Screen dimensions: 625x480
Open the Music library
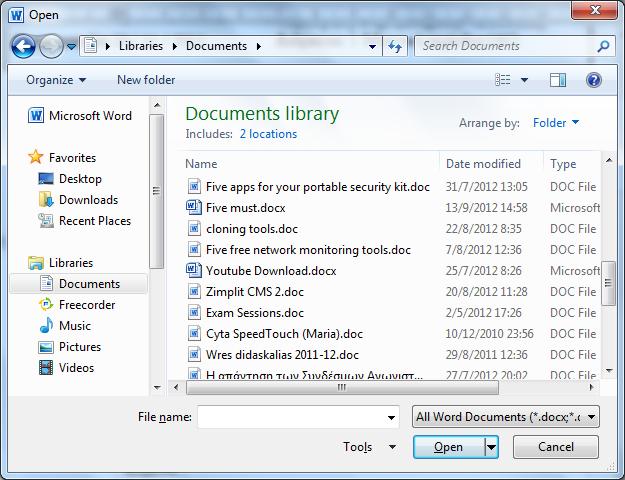65,326
